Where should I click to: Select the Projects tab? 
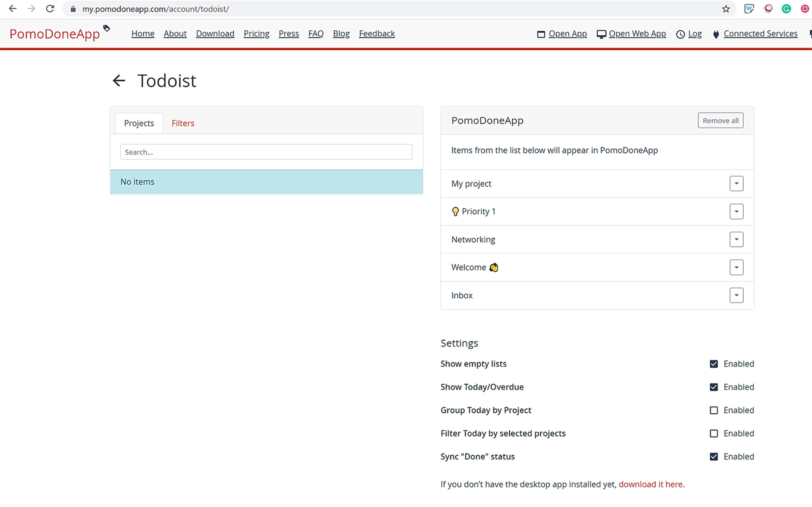139,123
